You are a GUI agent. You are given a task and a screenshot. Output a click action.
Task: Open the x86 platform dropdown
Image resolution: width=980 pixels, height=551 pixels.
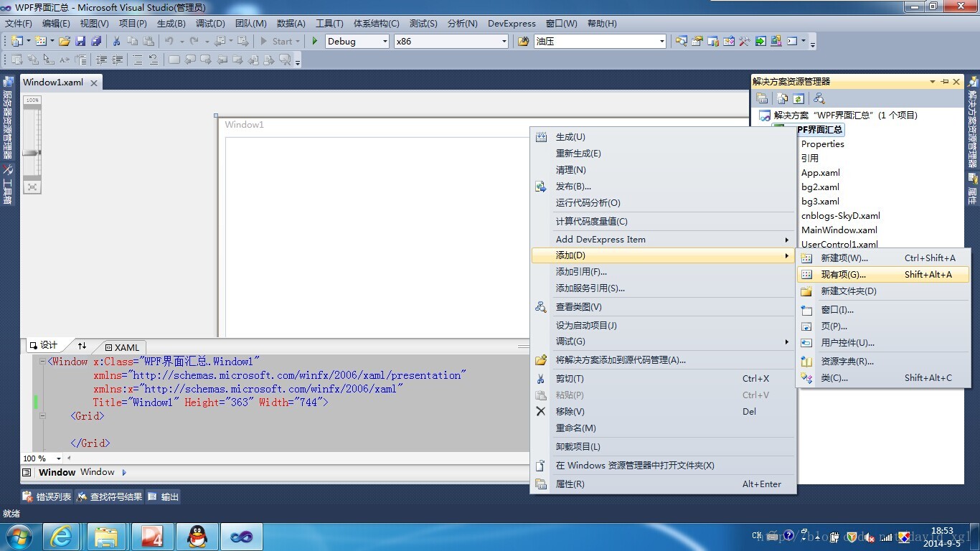503,42
